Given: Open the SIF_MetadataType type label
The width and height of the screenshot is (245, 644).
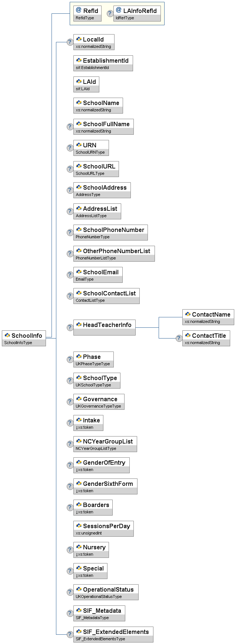Looking at the screenshot, I should tap(92, 618).
